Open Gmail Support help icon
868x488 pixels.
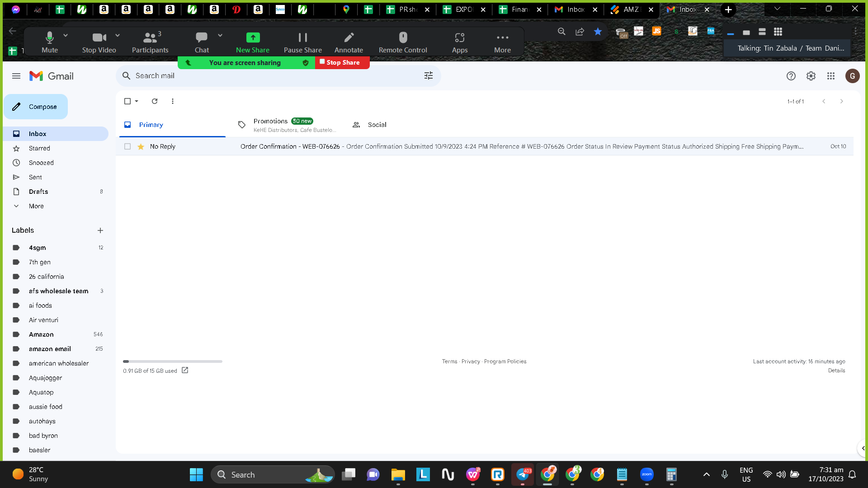tap(791, 76)
